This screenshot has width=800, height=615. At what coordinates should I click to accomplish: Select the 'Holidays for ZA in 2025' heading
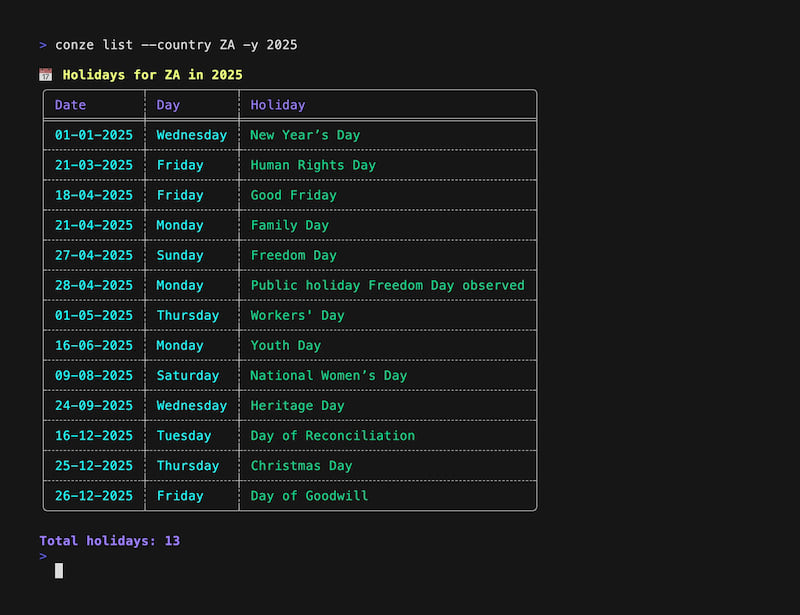coord(152,75)
